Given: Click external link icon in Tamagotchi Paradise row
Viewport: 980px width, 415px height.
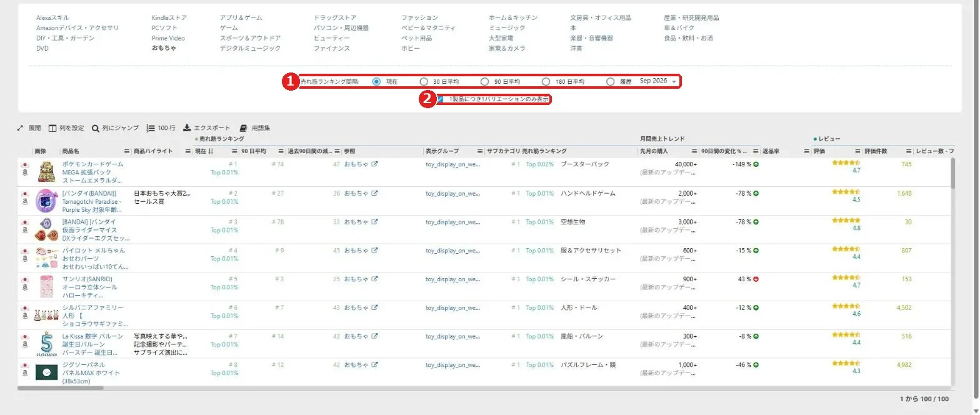Looking at the screenshot, I should coord(375,193).
